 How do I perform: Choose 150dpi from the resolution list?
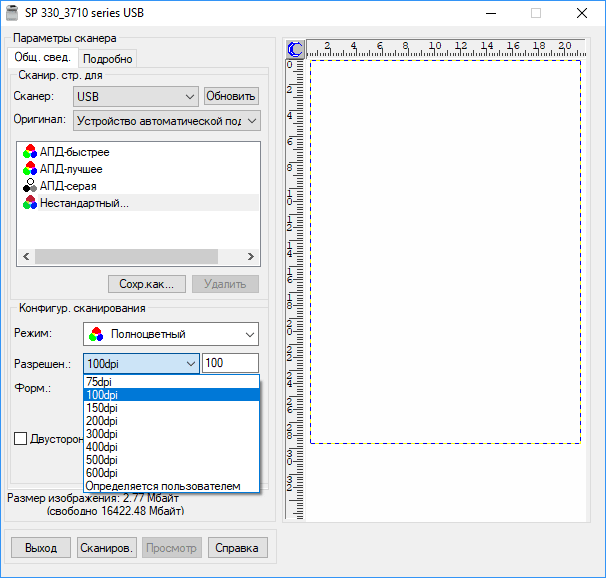point(172,408)
